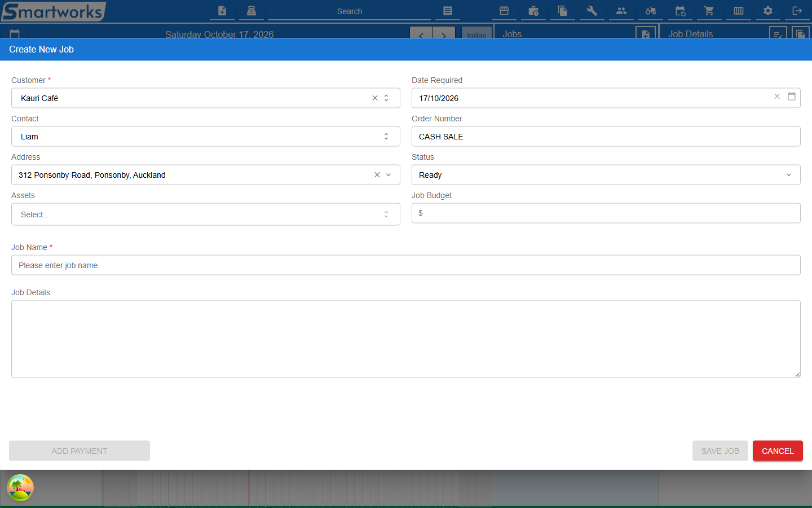Click into the Job Budget field
This screenshot has width=812, height=508.
[606, 213]
